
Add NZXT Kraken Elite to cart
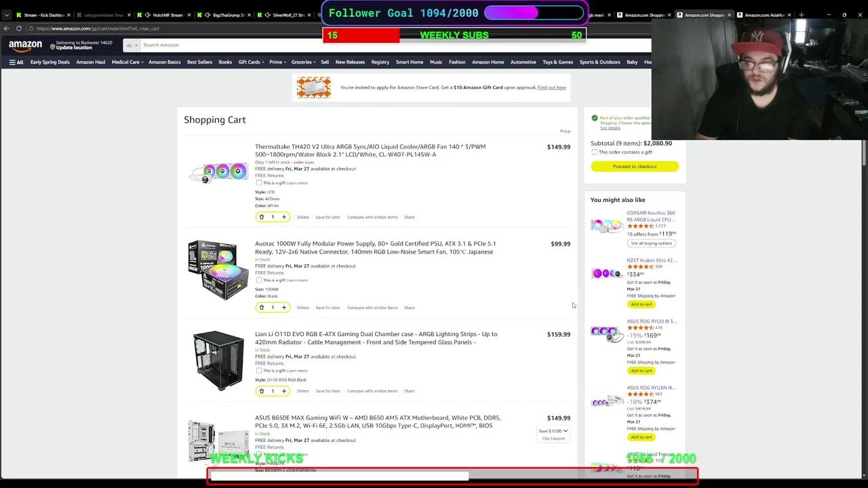641,304
